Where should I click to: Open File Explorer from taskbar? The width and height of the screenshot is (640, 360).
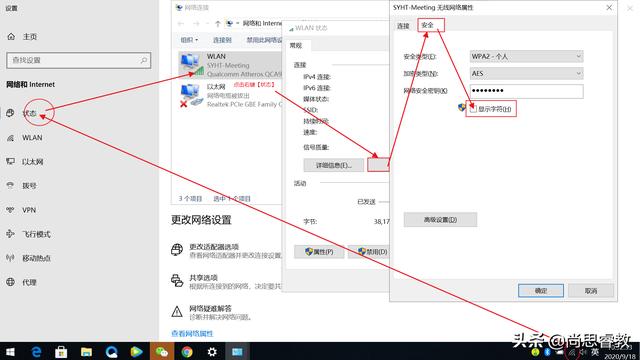(86, 352)
